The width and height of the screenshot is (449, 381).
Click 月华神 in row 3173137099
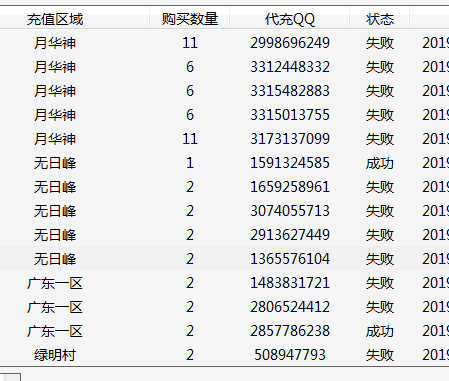click(55, 139)
